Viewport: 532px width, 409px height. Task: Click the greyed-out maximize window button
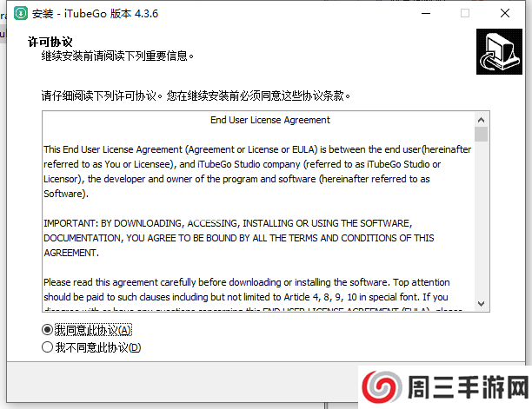pyautogui.click(x=465, y=14)
